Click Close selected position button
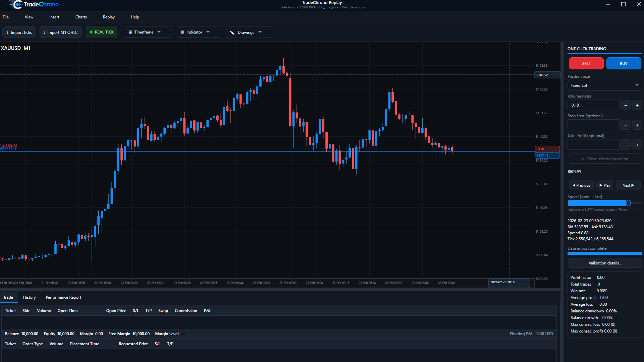Screen dimensions: 644x362 [605, 159]
